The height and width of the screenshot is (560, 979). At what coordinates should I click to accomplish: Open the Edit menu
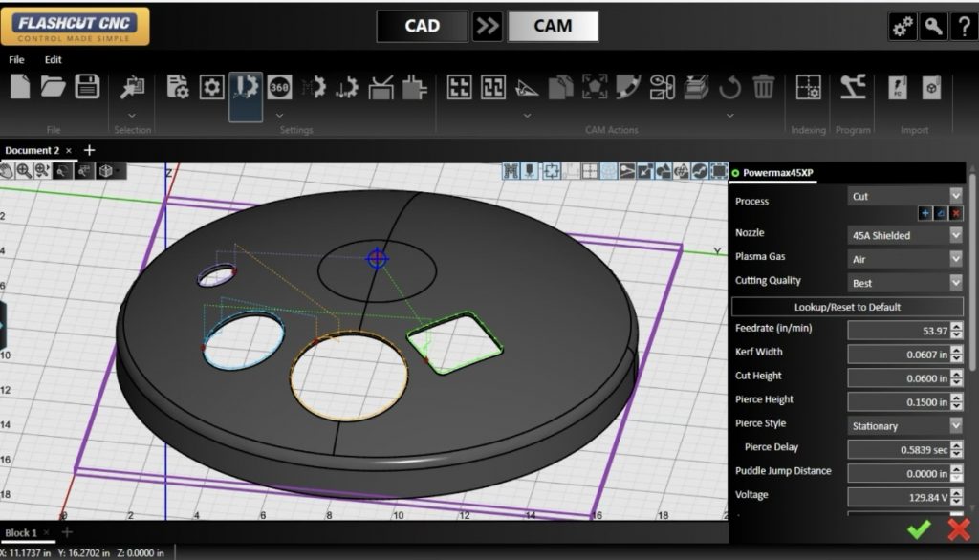[x=53, y=59]
